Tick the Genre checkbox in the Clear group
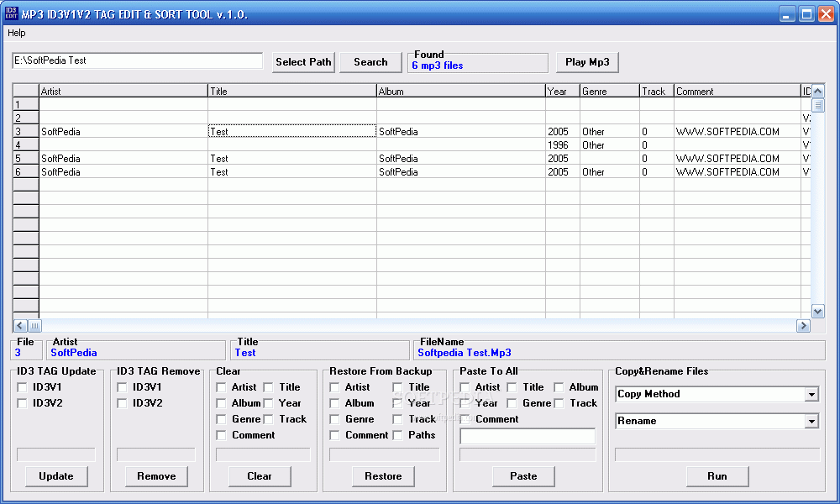The height and width of the screenshot is (504, 840). (221, 419)
